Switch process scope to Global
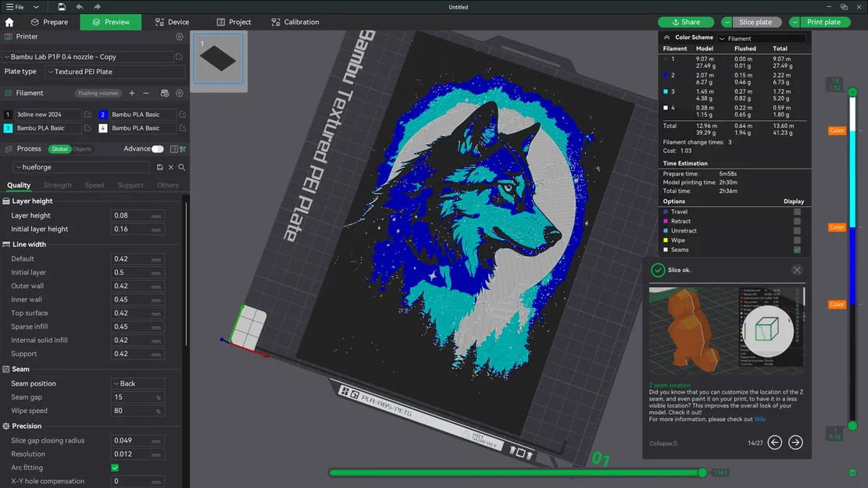This screenshot has width=868, height=488. [60, 149]
